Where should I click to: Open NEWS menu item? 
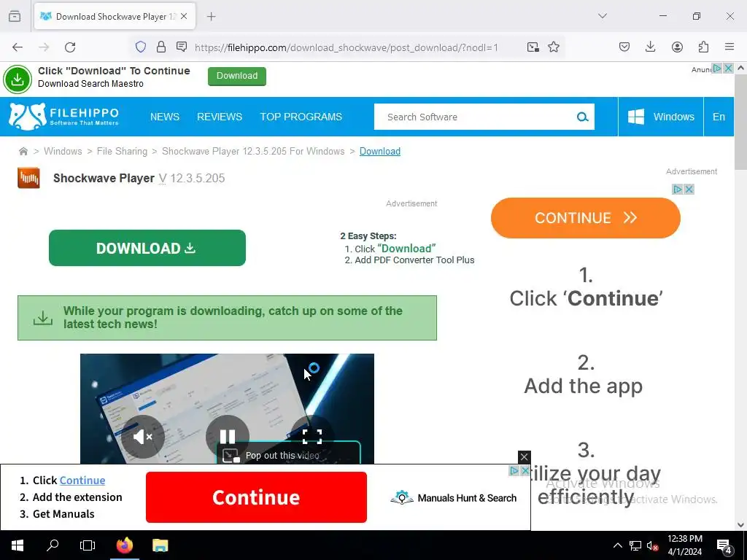click(x=165, y=117)
